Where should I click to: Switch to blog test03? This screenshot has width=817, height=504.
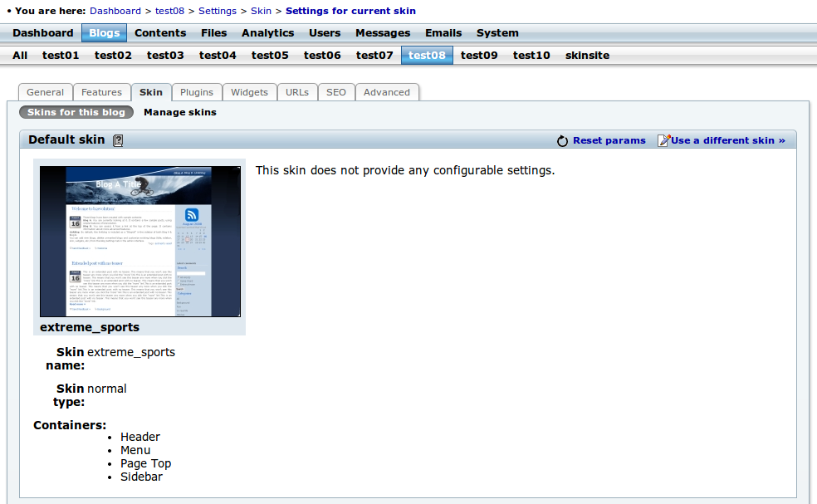(x=165, y=56)
